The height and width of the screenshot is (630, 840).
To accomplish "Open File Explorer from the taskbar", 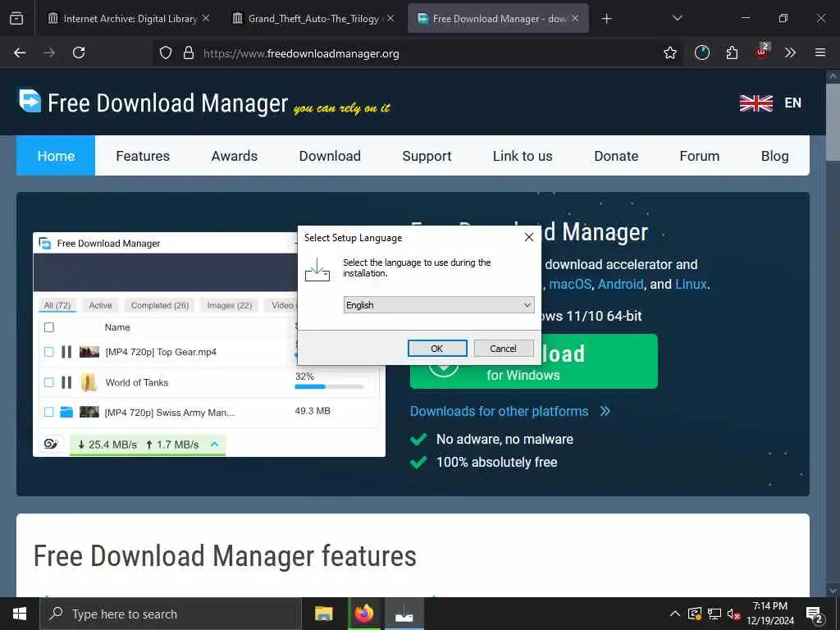I will (x=323, y=614).
